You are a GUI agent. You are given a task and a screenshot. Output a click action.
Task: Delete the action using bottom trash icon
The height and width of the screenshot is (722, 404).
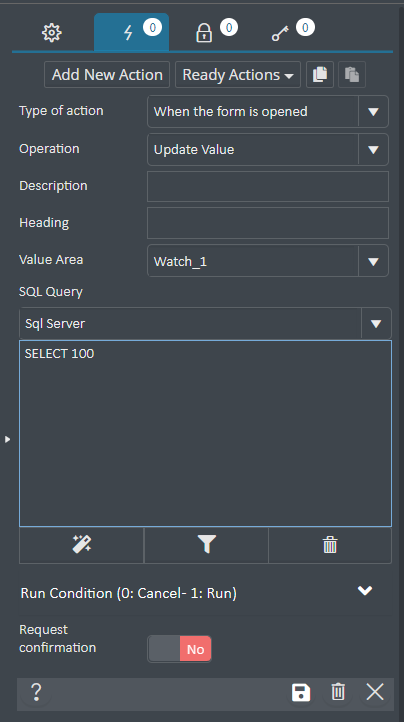click(338, 692)
